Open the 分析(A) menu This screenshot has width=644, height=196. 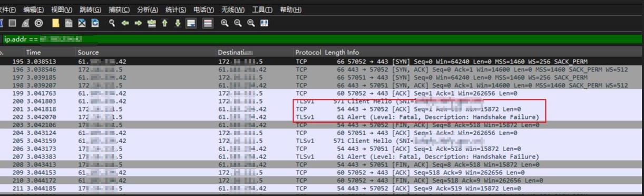tap(148, 10)
